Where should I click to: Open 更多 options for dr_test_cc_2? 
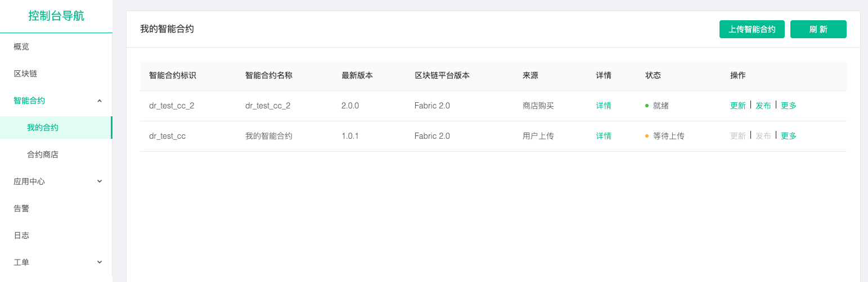coord(789,106)
